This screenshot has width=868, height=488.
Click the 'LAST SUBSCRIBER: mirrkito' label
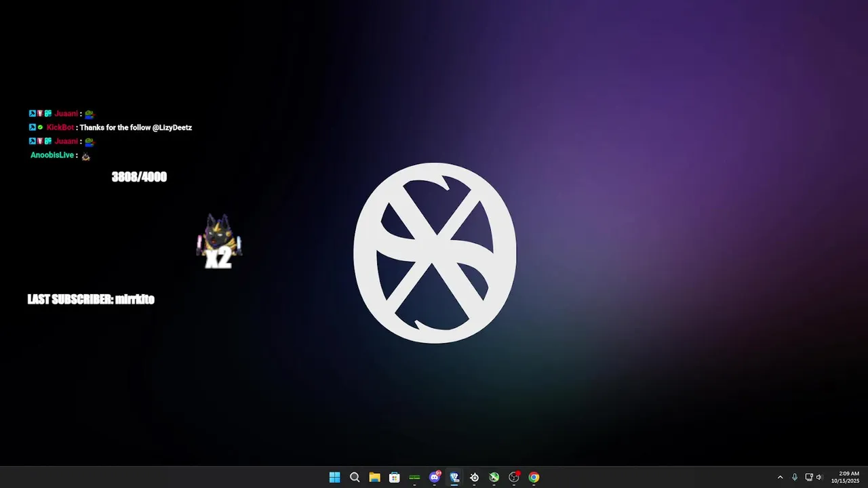point(91,299)
